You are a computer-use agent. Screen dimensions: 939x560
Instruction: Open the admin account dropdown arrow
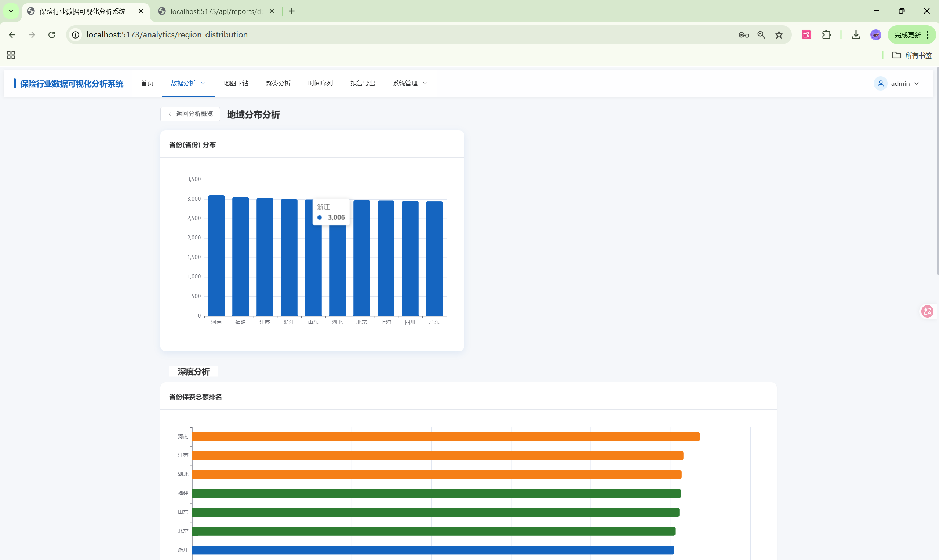coord(916,83)
